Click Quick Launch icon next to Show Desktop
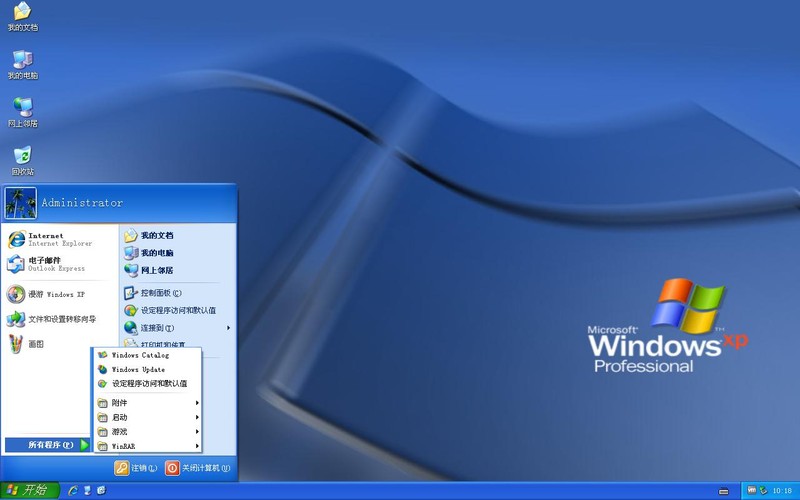 [x=102, y=491]
